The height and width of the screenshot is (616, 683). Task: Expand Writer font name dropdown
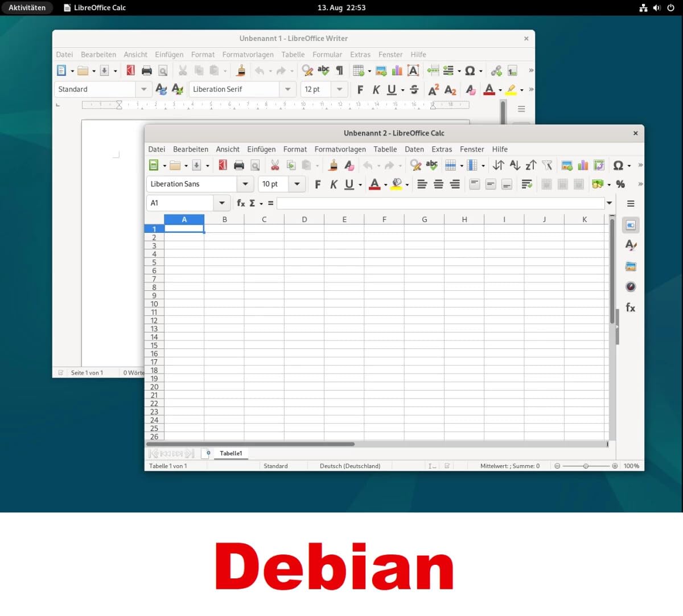[x=287, y=89]
